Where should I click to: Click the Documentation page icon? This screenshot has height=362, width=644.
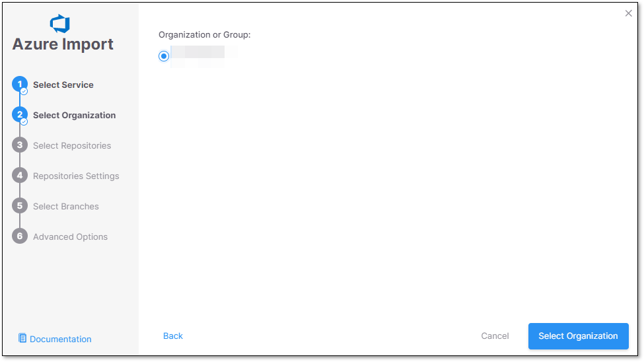[22, 338]
